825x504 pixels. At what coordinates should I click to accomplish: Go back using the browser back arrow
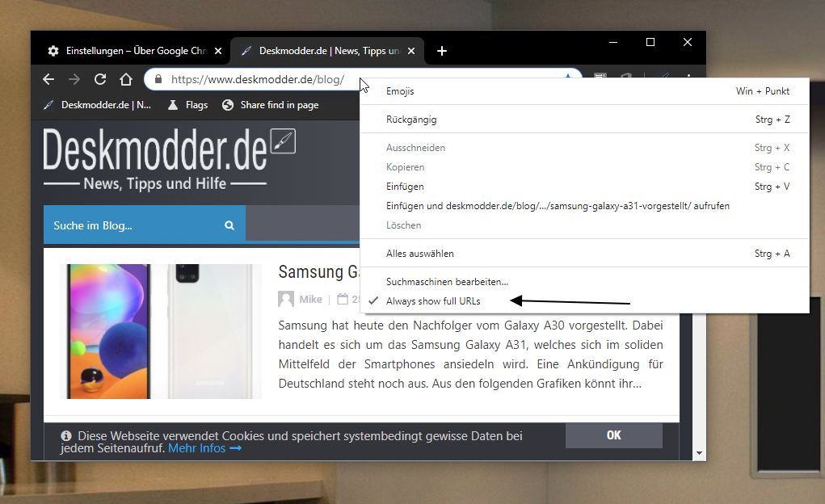tap(48, 79)
